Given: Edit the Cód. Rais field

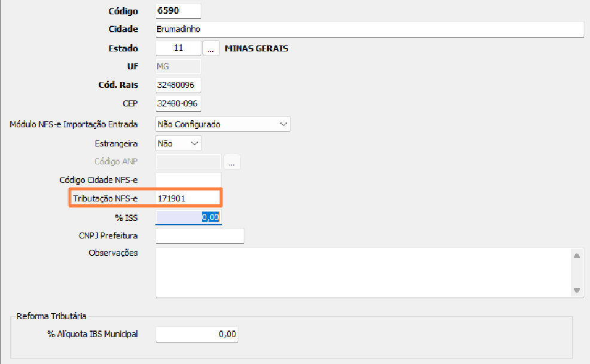Looking at the screenshot, I should (178, 85).
